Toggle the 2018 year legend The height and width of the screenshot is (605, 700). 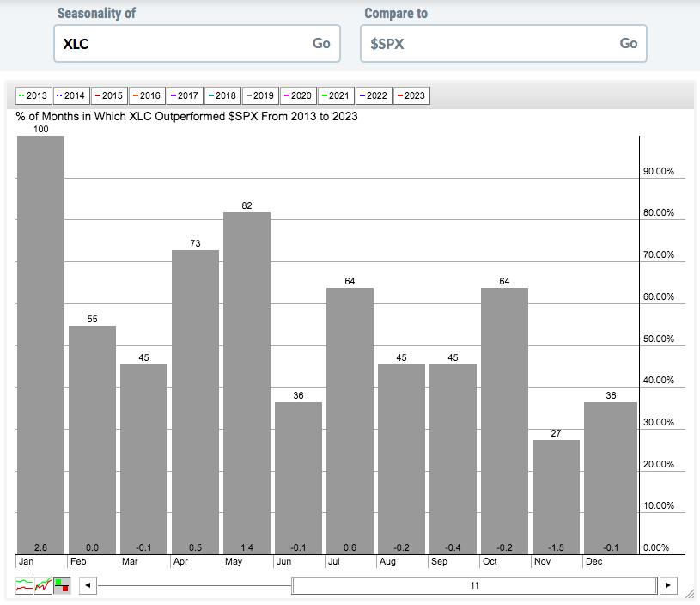[222, 95]
